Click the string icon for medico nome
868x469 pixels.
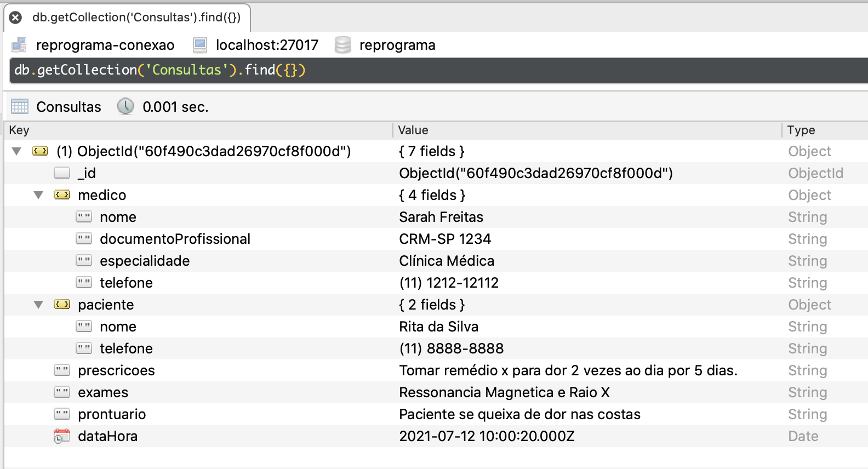84,216
